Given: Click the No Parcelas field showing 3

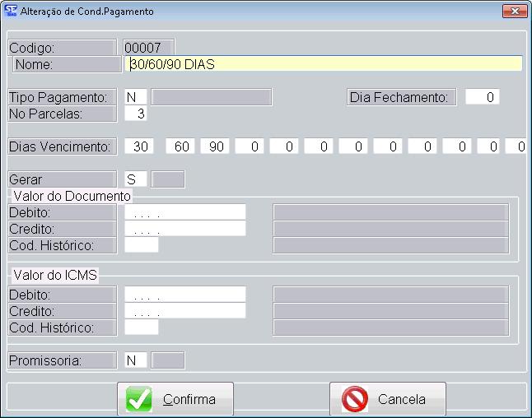Looking at the screenshot, I should [x=136, y=114].
